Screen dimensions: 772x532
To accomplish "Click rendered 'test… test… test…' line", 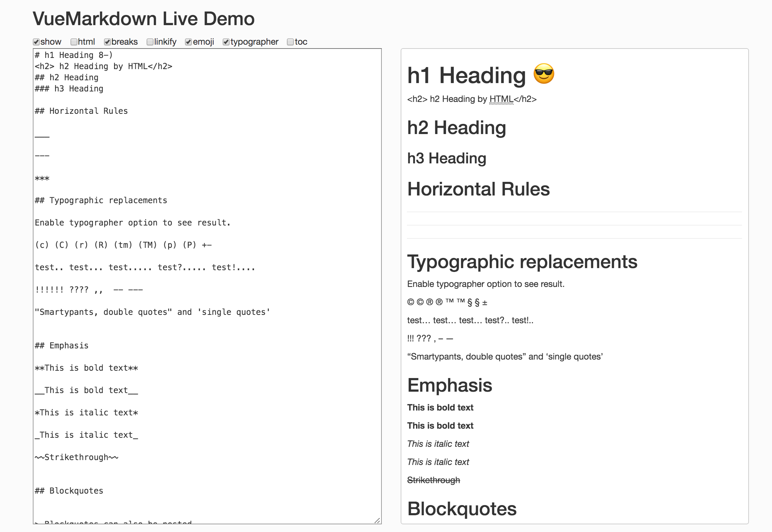I will pos(470,320).
